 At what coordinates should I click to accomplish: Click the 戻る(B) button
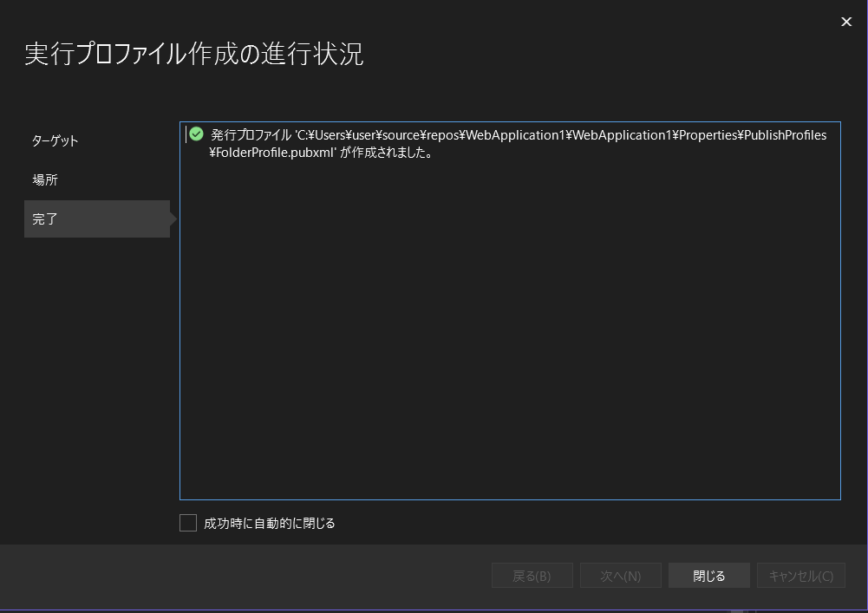tap(532, 575)
